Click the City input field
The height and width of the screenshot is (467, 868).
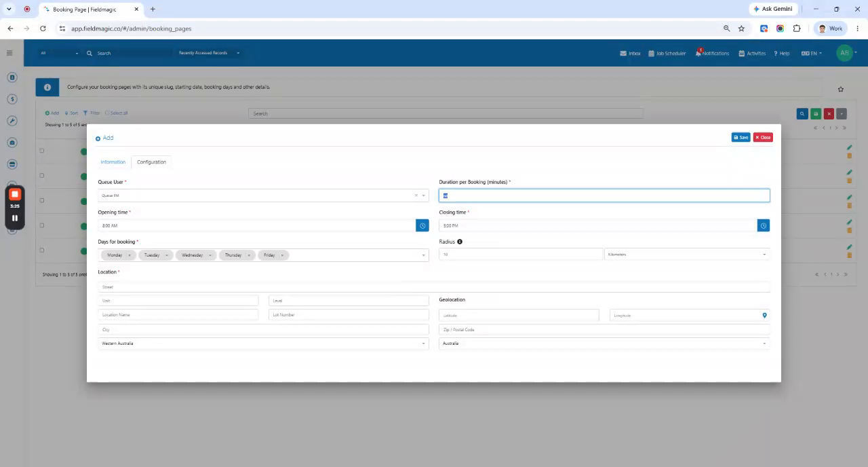pyautogui.click(x=263, y=330)
